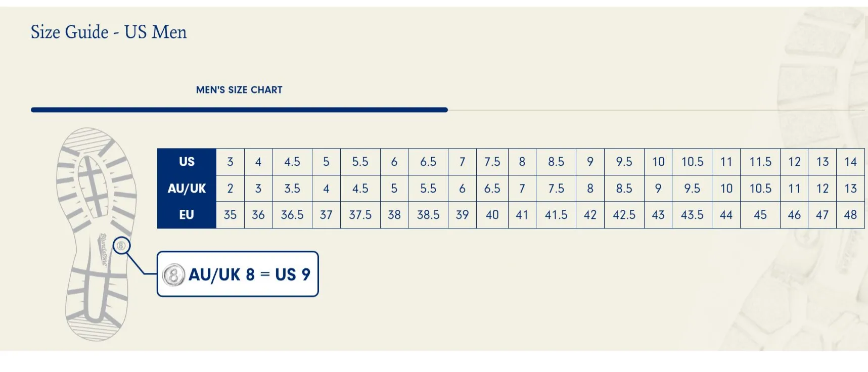Select US size 11.5 cell
Image resolution: width=868 pixels, height=372 pixels.
(760, 162)
